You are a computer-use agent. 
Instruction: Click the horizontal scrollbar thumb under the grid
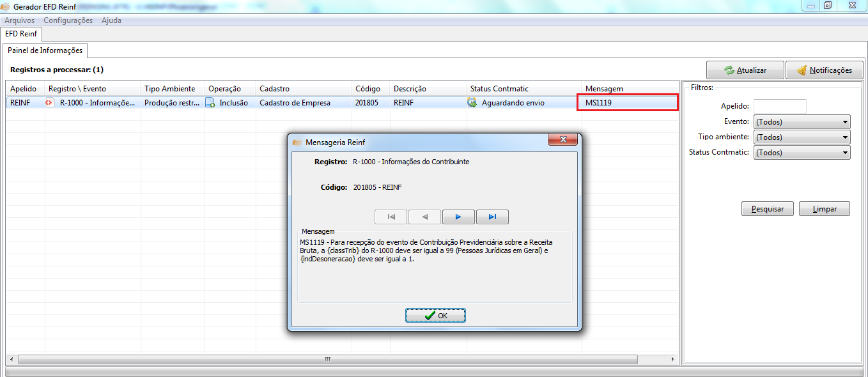point(327,359)
